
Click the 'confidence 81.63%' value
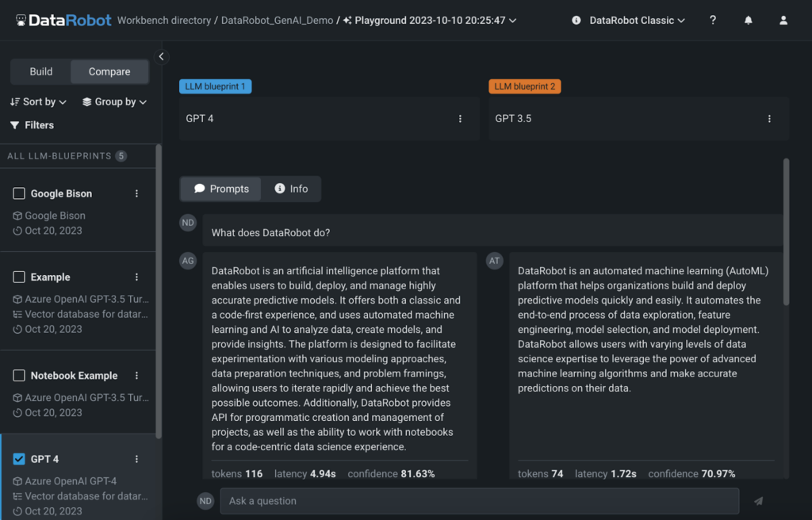click(x=391, y=473)
